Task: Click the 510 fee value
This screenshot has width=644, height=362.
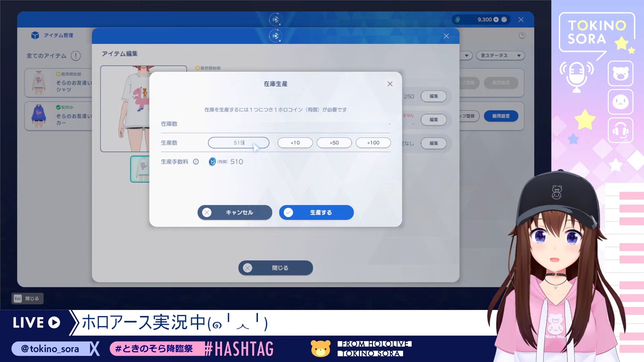Action: click(236, 162)
